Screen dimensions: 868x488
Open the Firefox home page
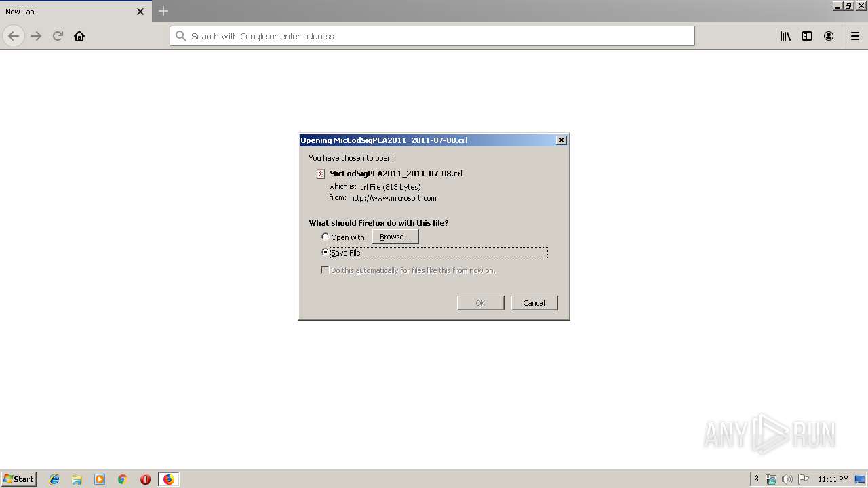point(79,36)
